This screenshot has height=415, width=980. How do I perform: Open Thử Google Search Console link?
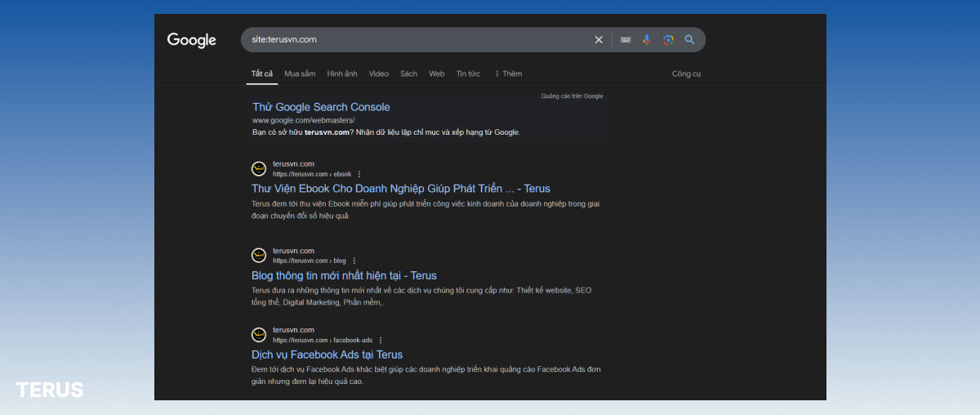click(x=321, y=107)
